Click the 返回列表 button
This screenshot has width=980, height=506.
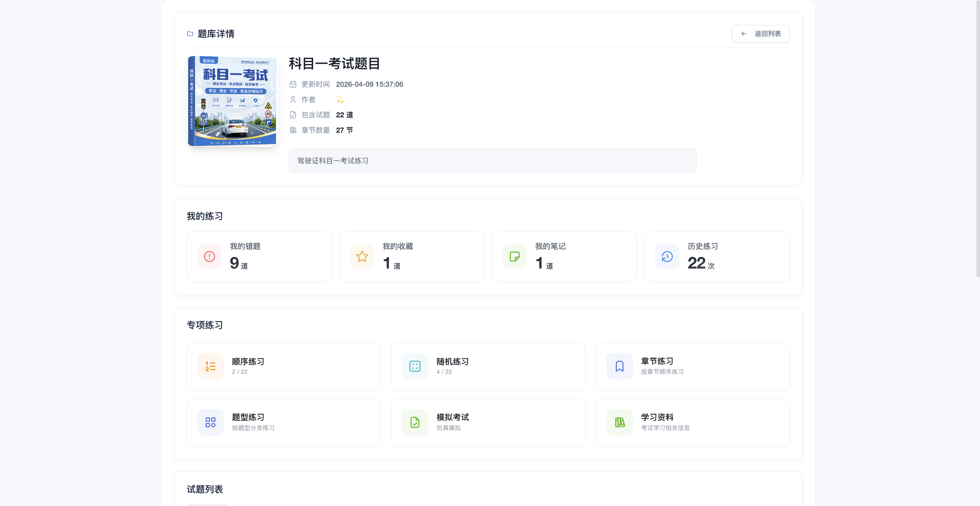(760, 34)
